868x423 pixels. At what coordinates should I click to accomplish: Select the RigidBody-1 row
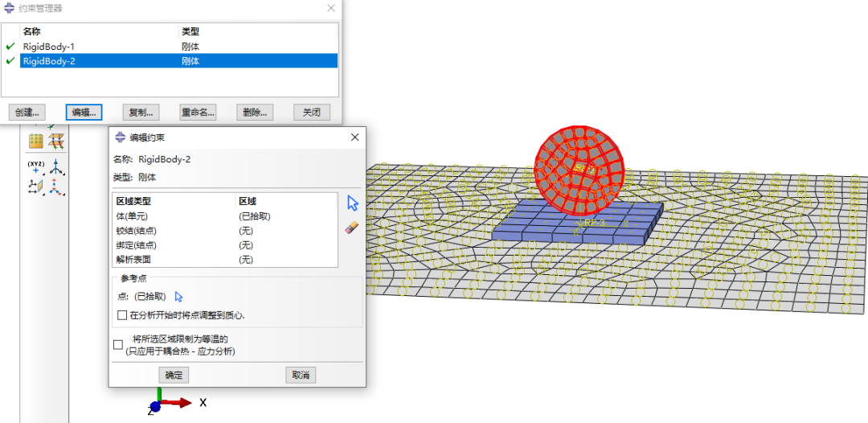point(178,47)
